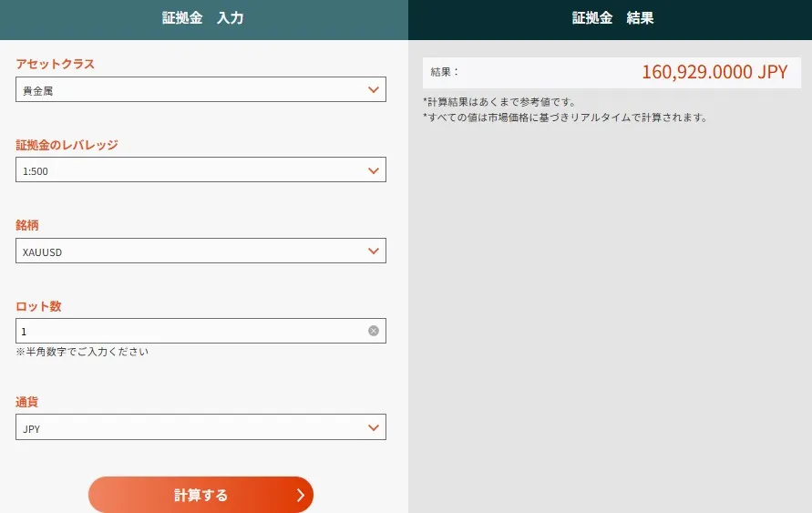Clear the ロット数 field with the X icon
Viewport: 812px width, 513px height.
(374, 331)
